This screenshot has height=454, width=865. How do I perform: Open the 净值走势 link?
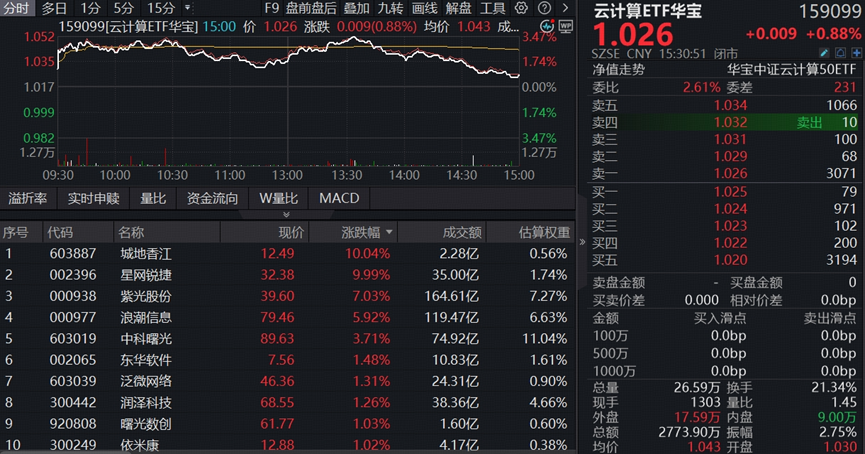(x=618, y=70)
